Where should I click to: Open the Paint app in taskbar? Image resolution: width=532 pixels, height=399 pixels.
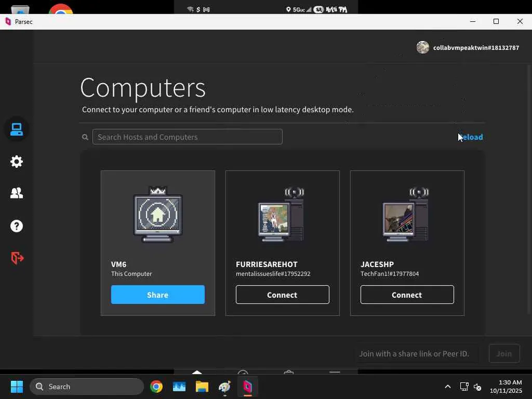pyautogui.click(x=224, y=387)
